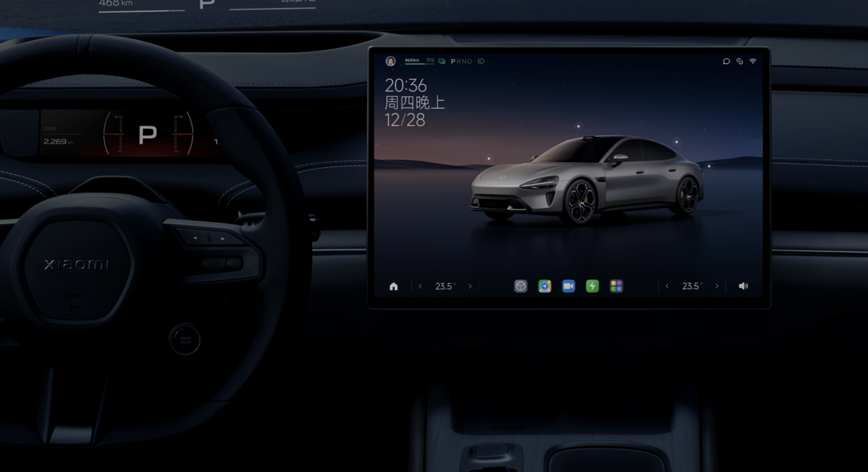Select the P gear indicator
Screen dimensions: 868x472
pyautogui.click(x=453, y=61)
